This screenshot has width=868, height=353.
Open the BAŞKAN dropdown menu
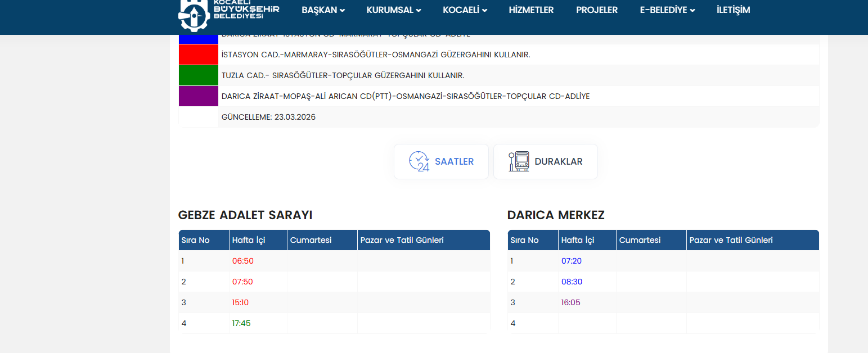[323, 10]
